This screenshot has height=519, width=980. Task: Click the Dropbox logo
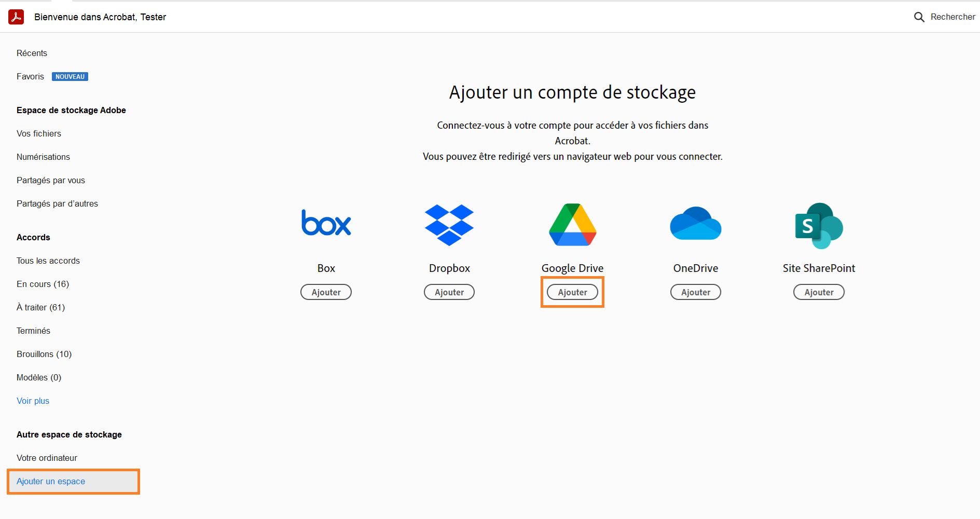449,224
